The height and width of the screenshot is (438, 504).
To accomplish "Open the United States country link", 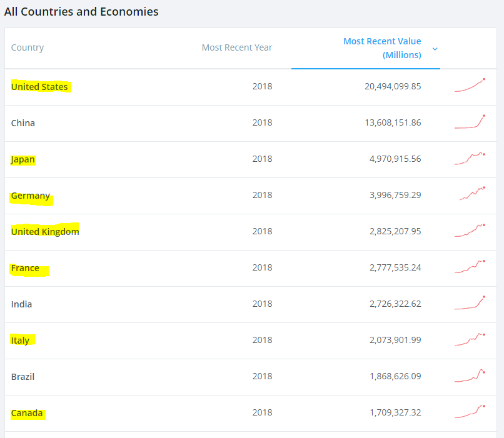I will (39, 86).
